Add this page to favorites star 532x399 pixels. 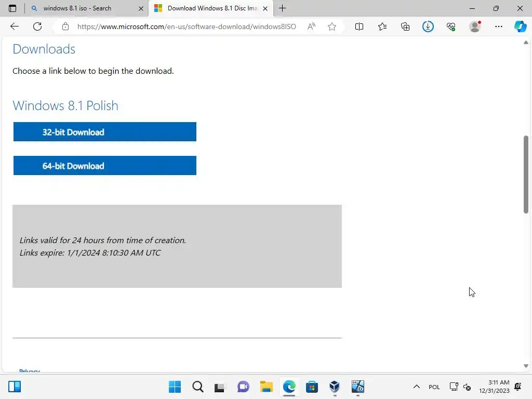point(332,26)
